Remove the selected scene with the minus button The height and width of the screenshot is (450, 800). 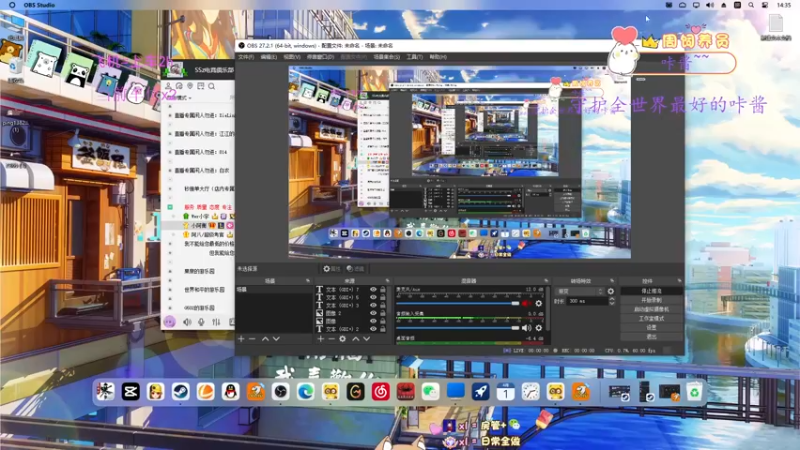(252, 339)
